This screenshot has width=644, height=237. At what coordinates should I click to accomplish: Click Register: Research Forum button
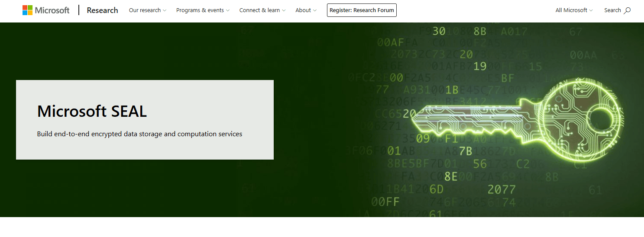pyautogui.click(x=362, y=10)
